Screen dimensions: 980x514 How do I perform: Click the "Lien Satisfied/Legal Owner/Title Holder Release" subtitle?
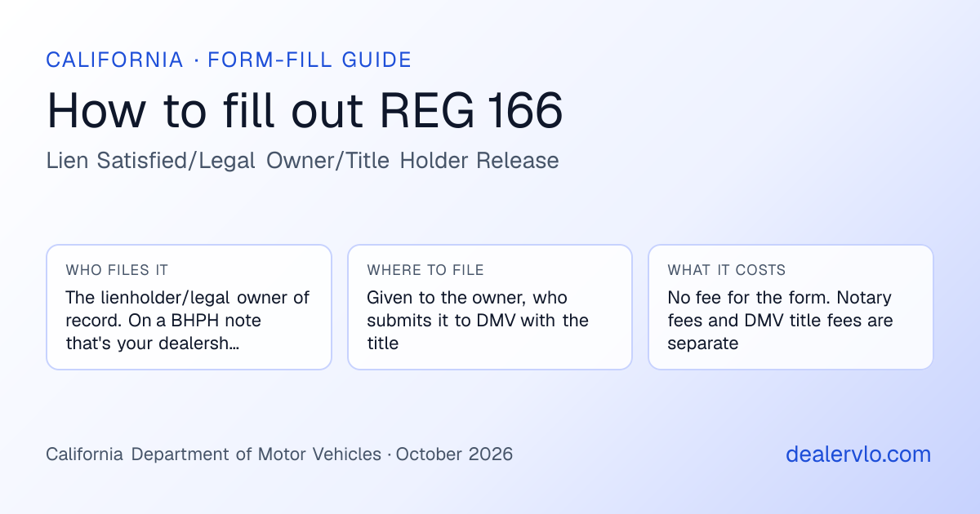pyautogui.click(x=303, y=161)
